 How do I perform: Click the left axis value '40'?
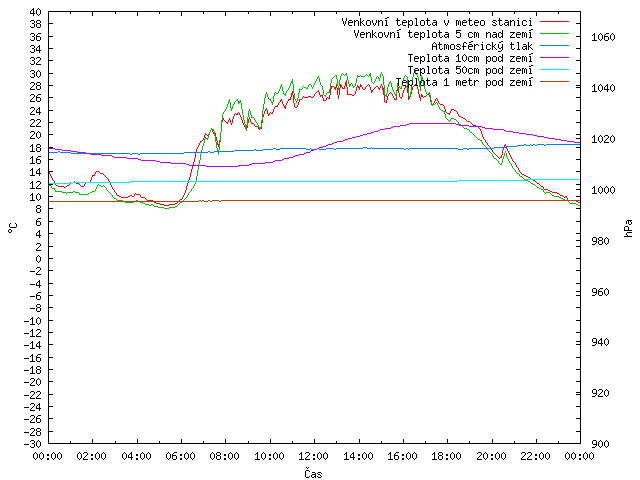click(36, 12)
